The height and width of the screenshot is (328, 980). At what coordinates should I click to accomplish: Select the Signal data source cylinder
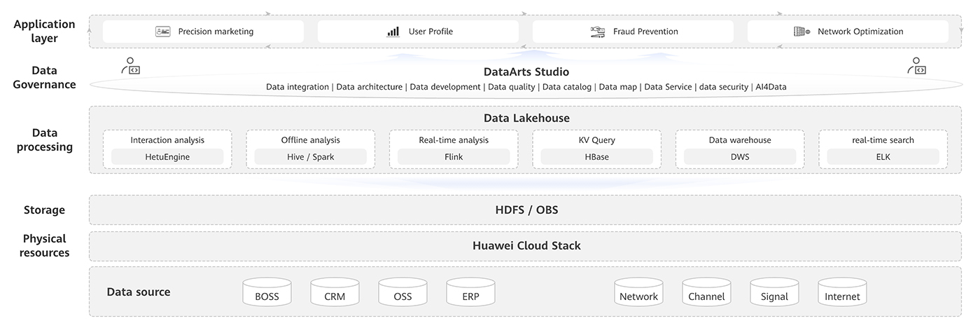[774, 292]
